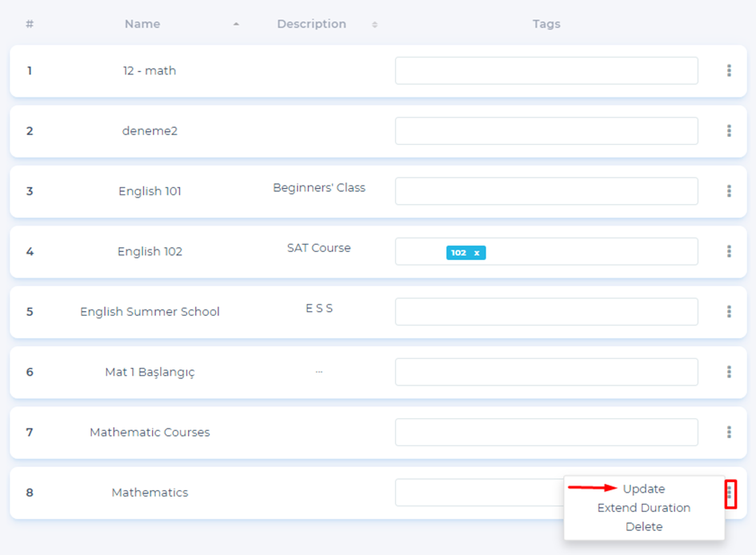Open three-dot menu for English Summer School

click(729, 311)
